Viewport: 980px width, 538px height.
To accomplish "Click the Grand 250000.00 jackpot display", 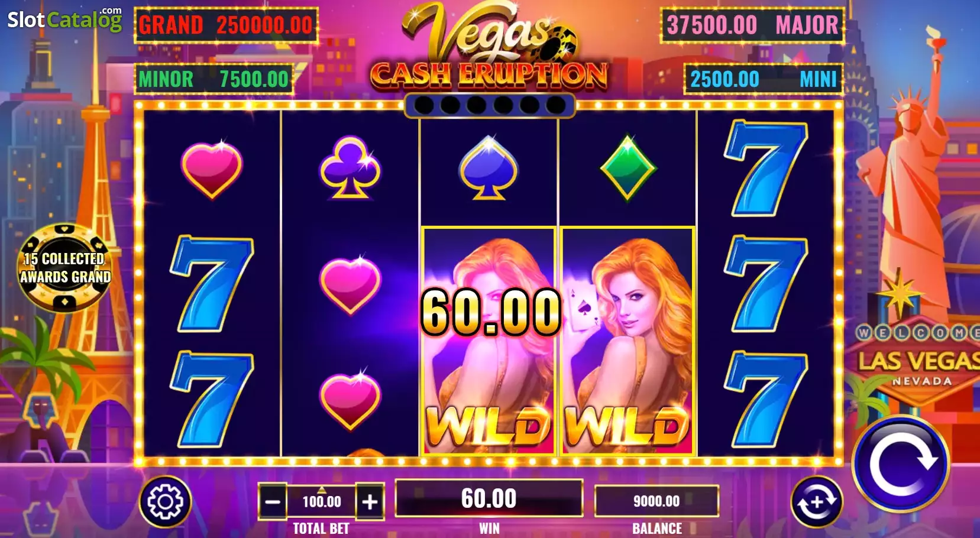I will [226, 25].
